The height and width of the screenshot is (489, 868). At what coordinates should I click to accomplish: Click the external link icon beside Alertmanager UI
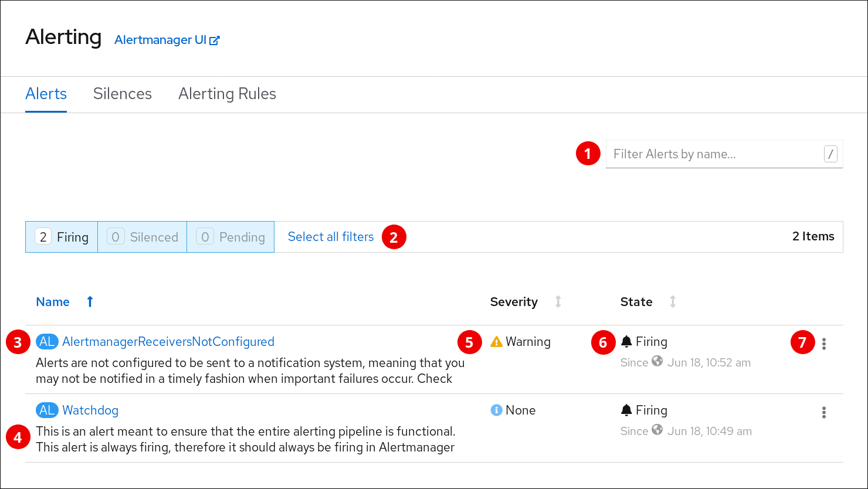tap(215, 40)
